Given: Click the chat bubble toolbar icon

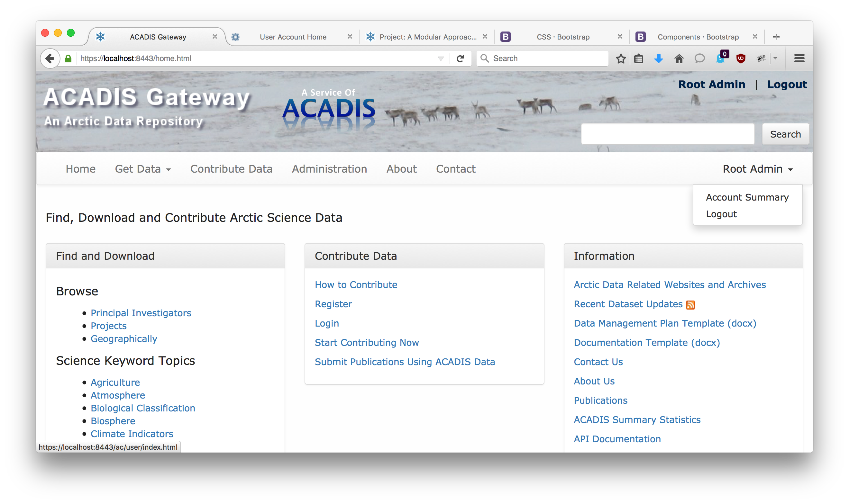Looking at the screenshot, I should [x=699, y=59].
